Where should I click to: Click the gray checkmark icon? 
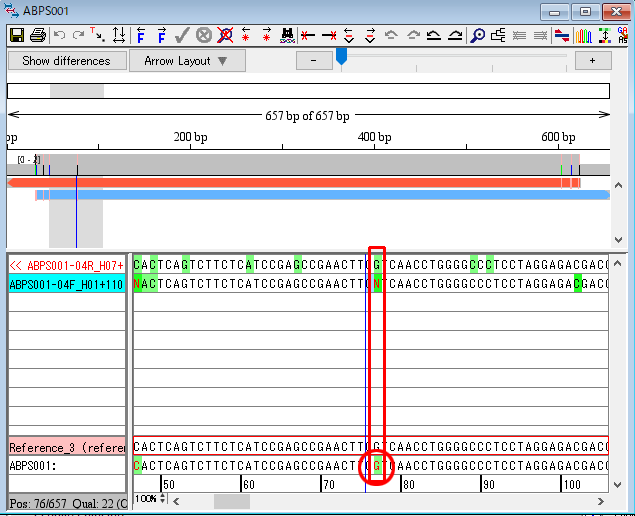182,36
